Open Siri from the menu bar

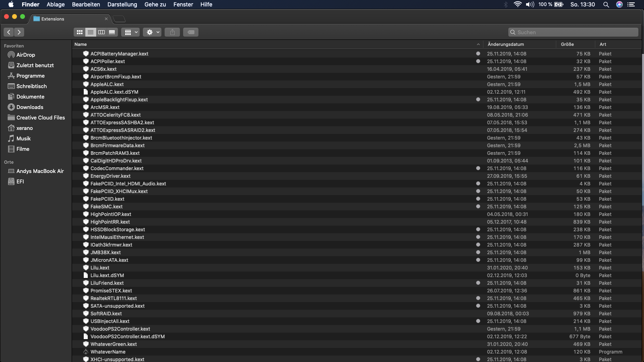pyautogui.click(x=619, y=4)
